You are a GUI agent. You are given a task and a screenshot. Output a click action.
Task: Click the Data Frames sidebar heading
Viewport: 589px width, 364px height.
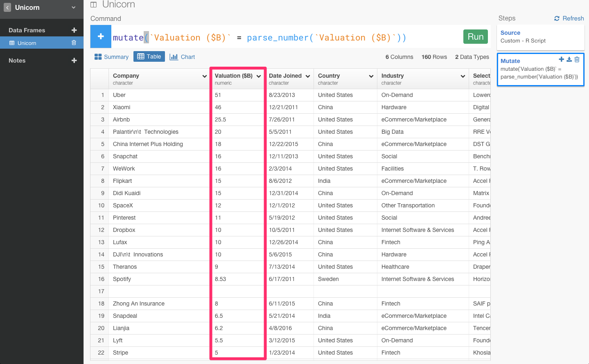click(x=27, y=30)
